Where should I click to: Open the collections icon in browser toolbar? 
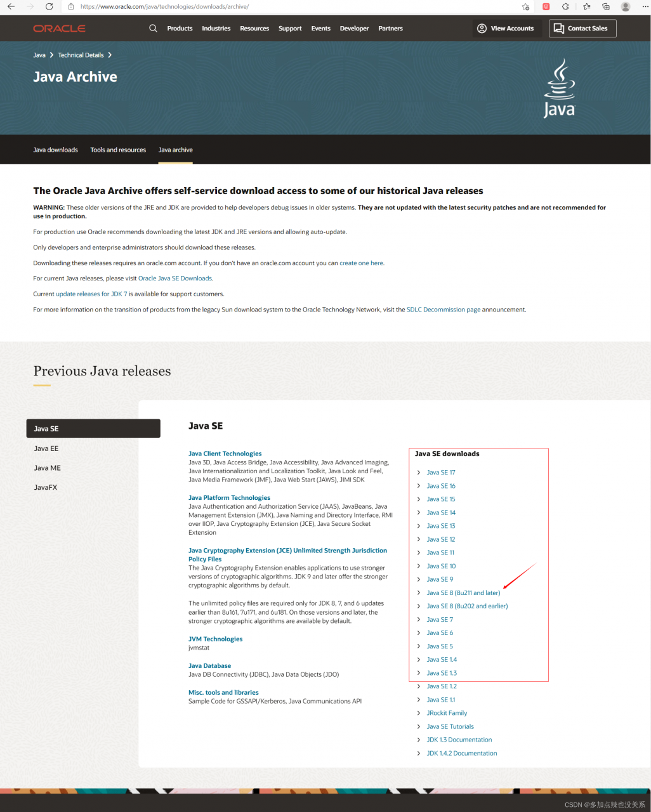[x=606, y=6]
